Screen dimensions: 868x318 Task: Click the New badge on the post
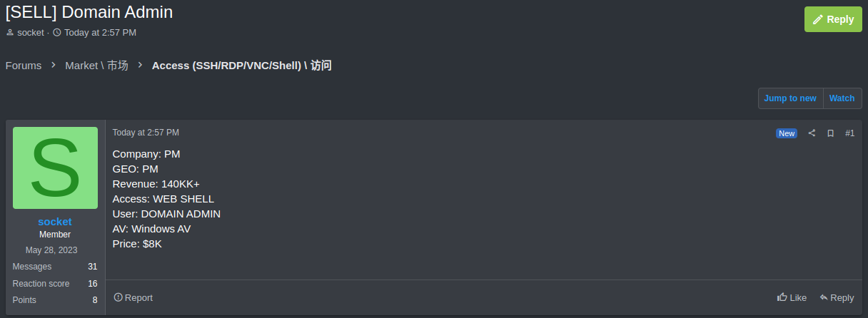(787, 133)
